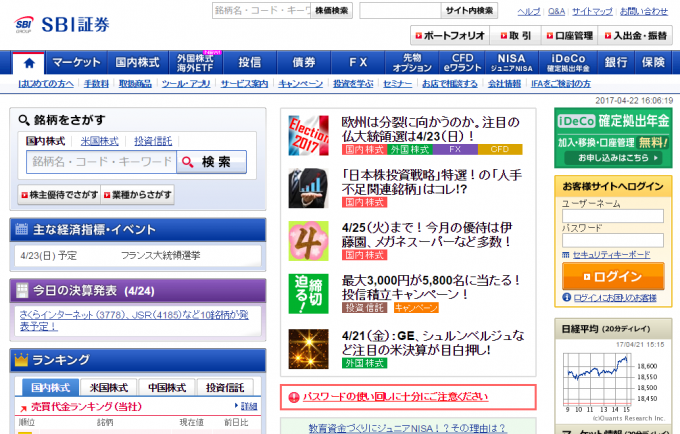Viewport: 680px width, 434px height.
Task: Click the ユーザーネーム input field
Action: coord(613,216)
